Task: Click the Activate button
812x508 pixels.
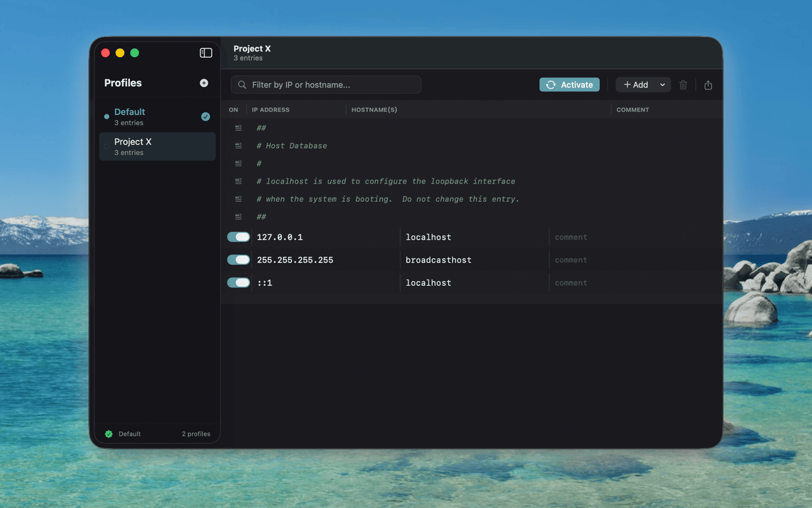Action: (569, 84)
